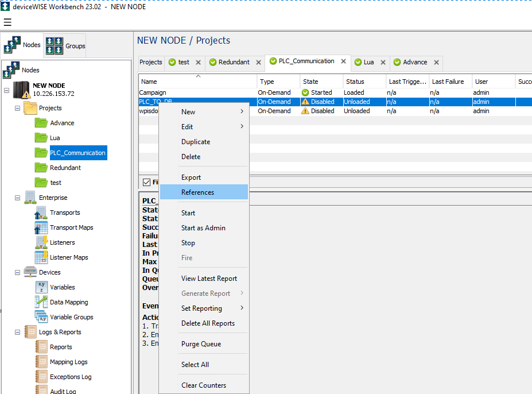
Task: Collapse the Enterprise tree node
Action: [x=17, y=198]
